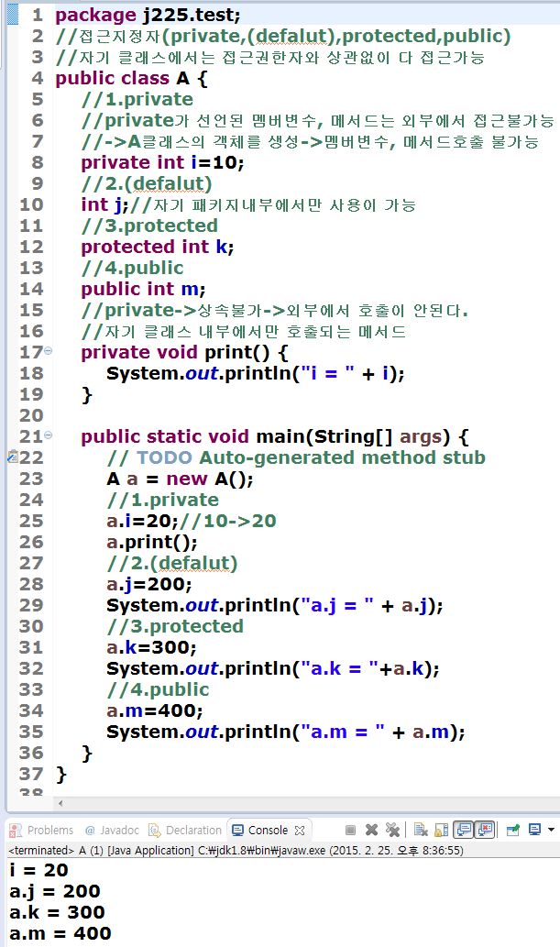Open the console selection dropdown arrow

551,830
